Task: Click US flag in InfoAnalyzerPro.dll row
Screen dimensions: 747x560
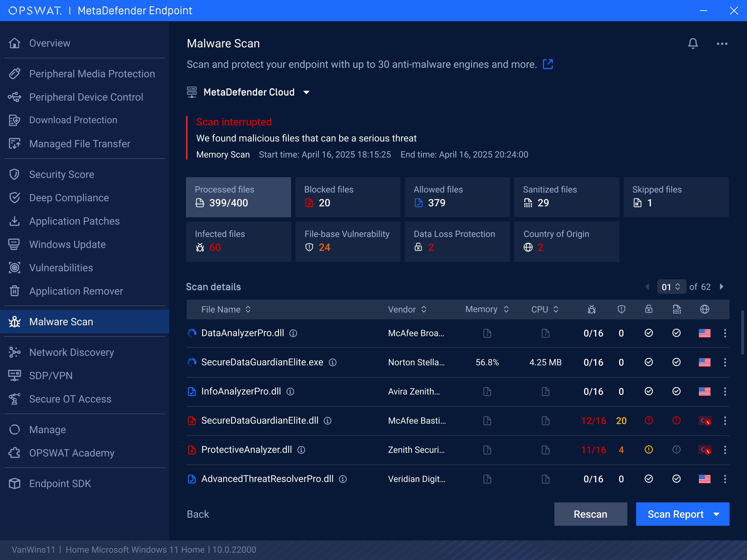Action: click(704, 392)
